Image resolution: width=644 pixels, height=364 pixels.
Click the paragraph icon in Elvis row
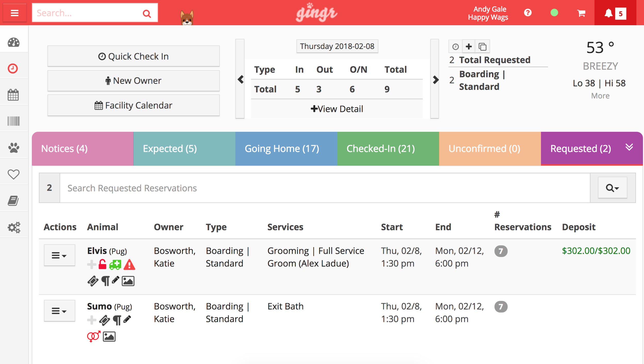pyautogui.click(x=105, y=281)
